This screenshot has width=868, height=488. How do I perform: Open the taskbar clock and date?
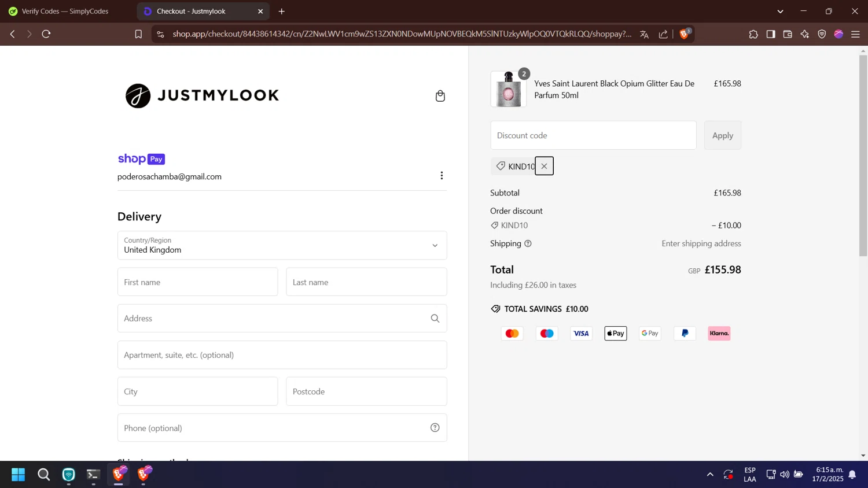[x=828, y=475]
